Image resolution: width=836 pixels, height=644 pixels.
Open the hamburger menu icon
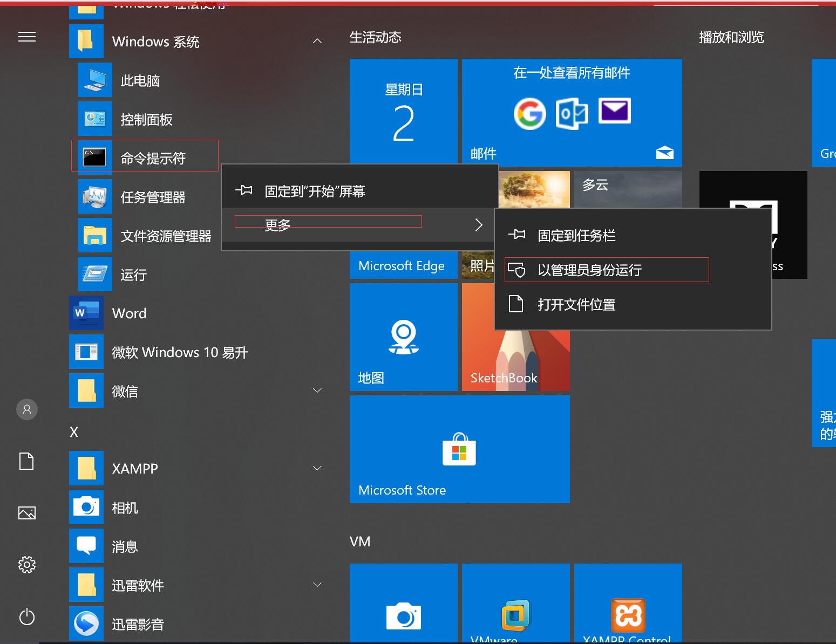pos(27,37)
